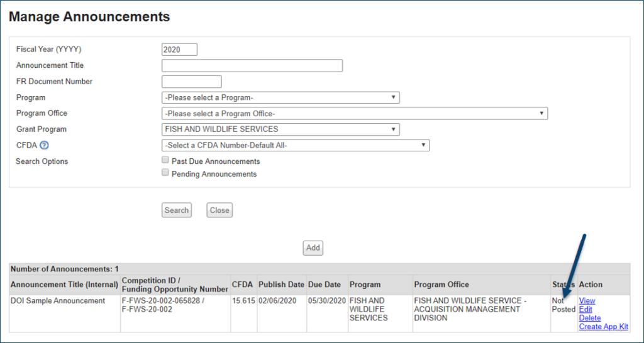Click the Search button
Viewport: 644px width, 343px height.
tap(177, 210)
